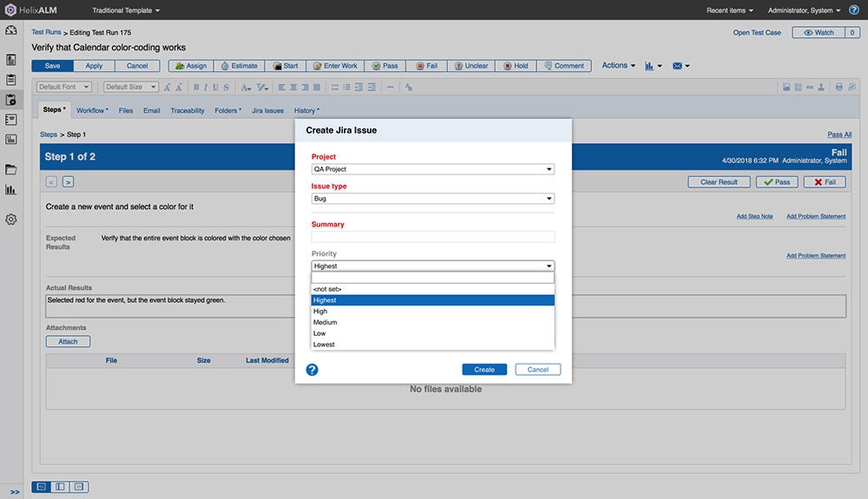
Task: Click the Add Step Note link
Action: pyautogui.click(x=754, y=216)
